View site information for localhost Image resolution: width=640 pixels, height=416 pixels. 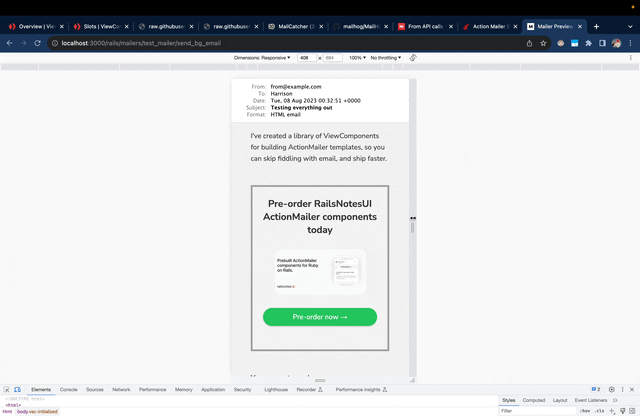click(x=55, y=43)
